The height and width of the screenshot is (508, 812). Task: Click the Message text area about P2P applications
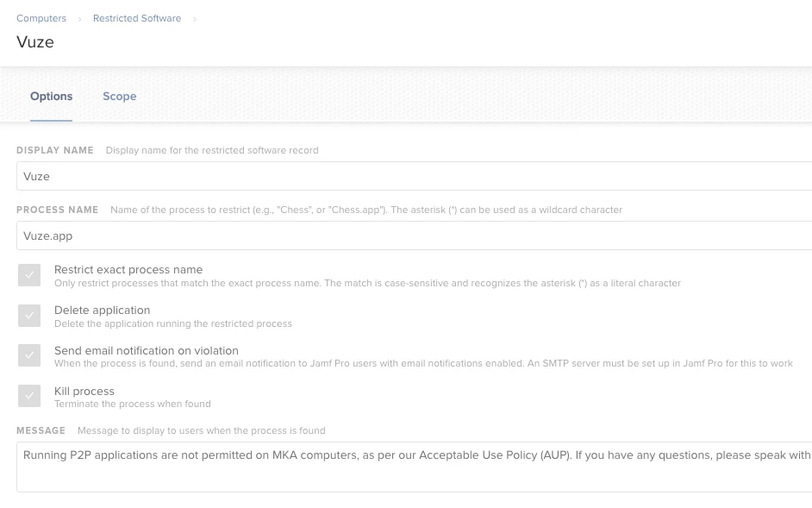point(415,467)
